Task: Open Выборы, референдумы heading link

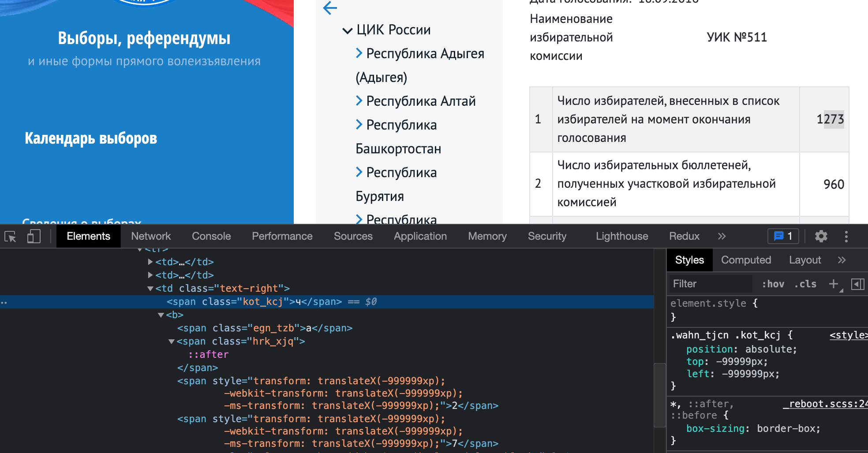Action: (144, 38)
